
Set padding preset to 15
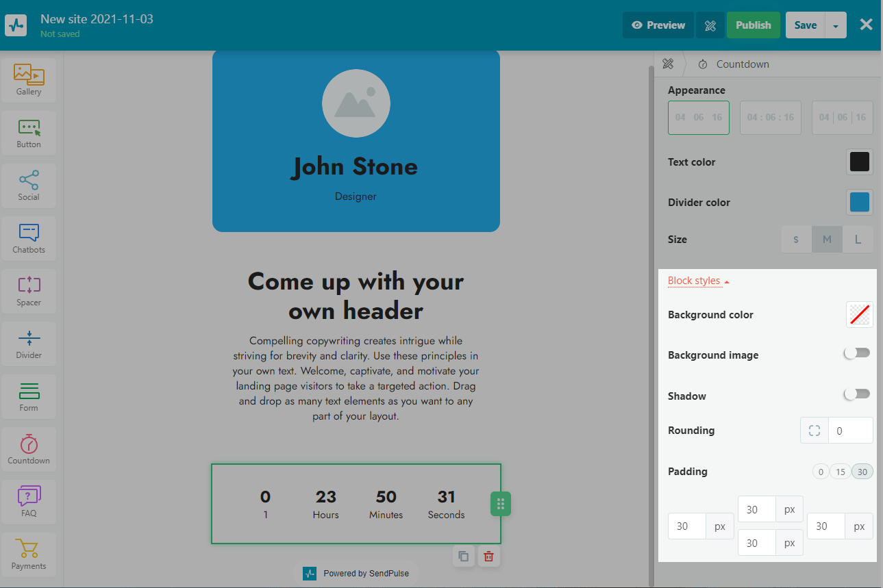pyautogui.click(x=840, y=472)
